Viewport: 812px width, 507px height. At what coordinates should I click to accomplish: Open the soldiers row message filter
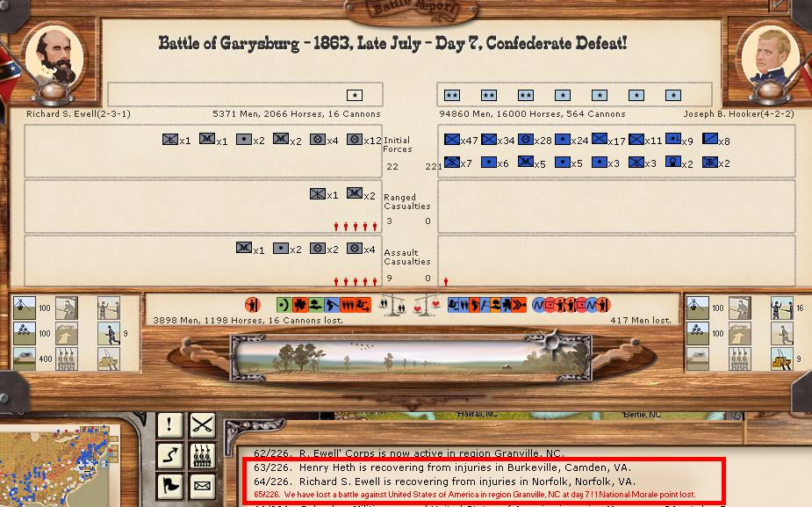coord(203,455)
